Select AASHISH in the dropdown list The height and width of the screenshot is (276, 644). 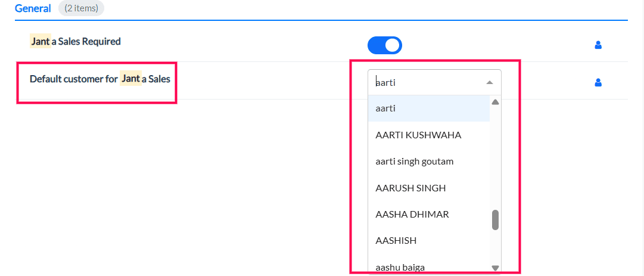click(x=396, y=240)
